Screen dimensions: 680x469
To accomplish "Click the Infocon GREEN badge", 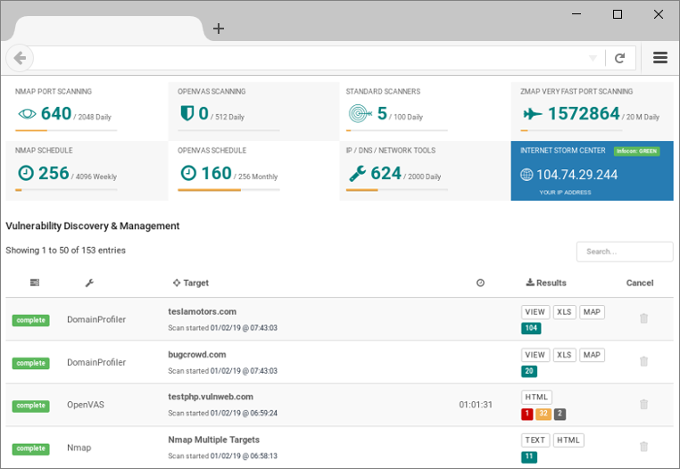I will [x=637, y=151].
